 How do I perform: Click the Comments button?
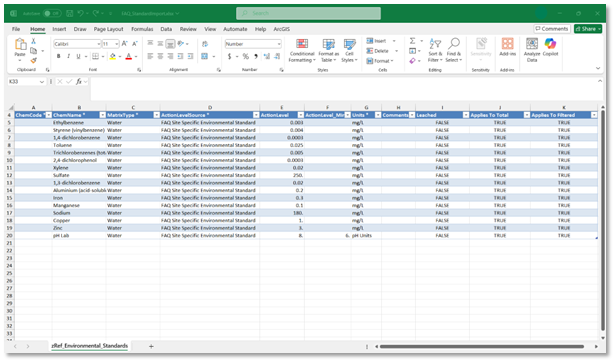click(x=552, y=29)
